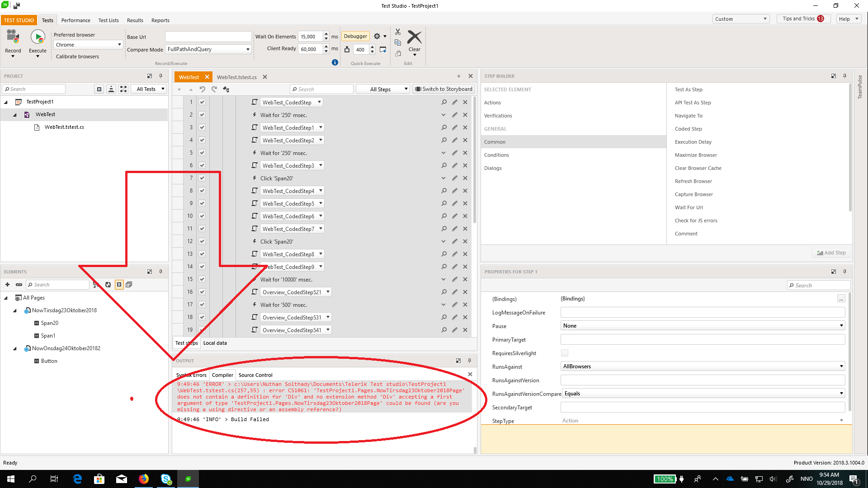Image resolution: width=868 pixels, height=488 pixels.
Task: Click magnifier icon on WebTest_CodedStep4 row
Action: tap(444, 191)
